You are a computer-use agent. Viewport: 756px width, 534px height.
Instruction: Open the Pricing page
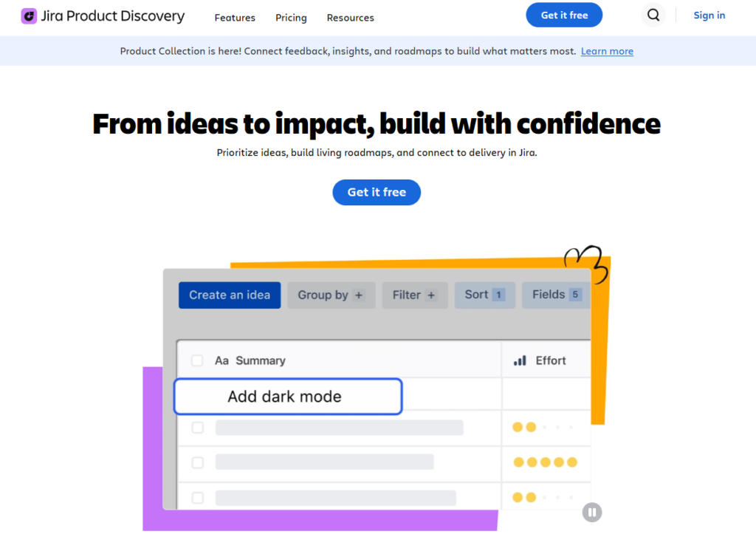click(x=291, y=18)
